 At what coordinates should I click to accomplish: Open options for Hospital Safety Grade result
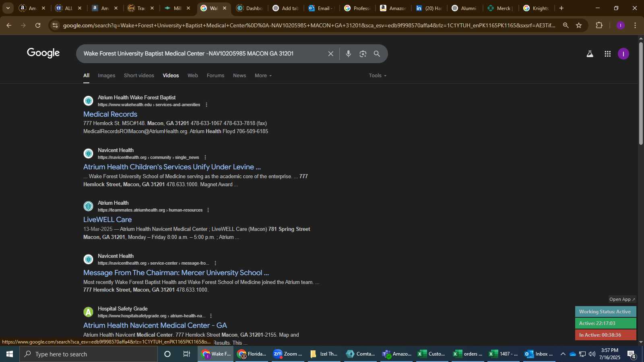[211, 316]
